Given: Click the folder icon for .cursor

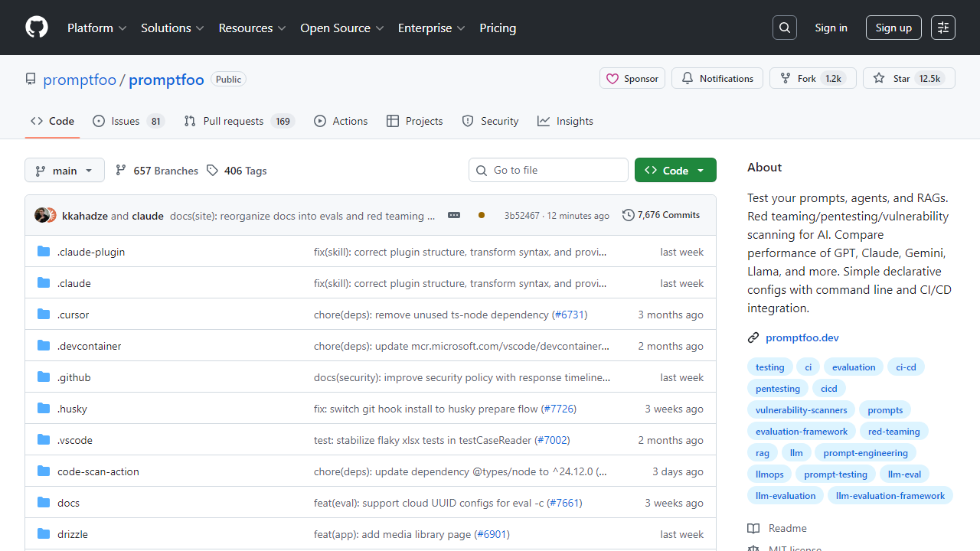Looking at the screenshot, I should coord(44,315).
